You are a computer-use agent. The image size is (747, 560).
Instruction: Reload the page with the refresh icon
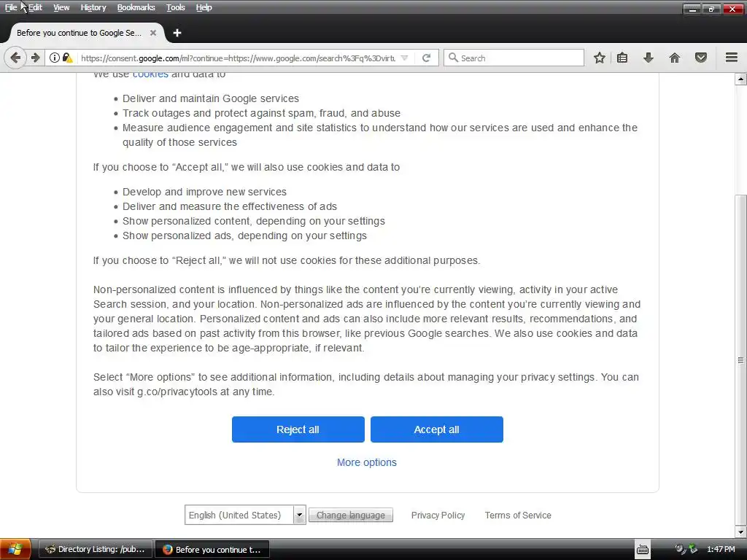point(426,58)
